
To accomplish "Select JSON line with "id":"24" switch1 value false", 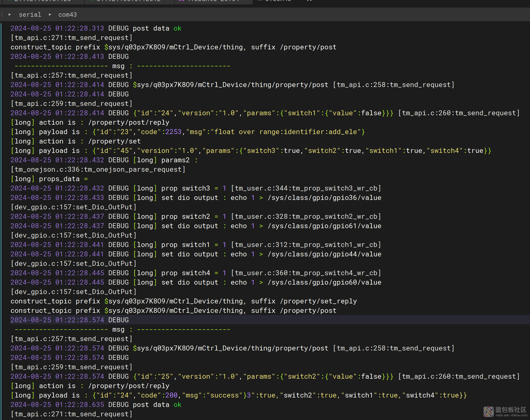I will pos(265,113).
